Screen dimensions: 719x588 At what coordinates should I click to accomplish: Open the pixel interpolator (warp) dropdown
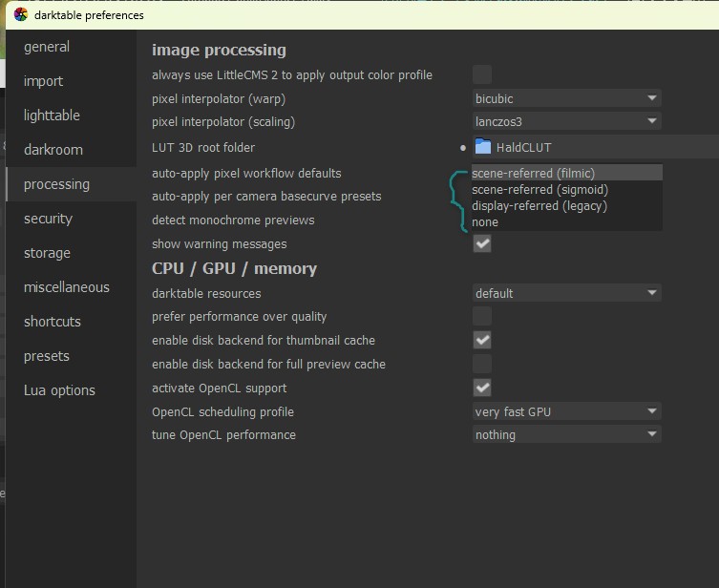coord(566,98)
